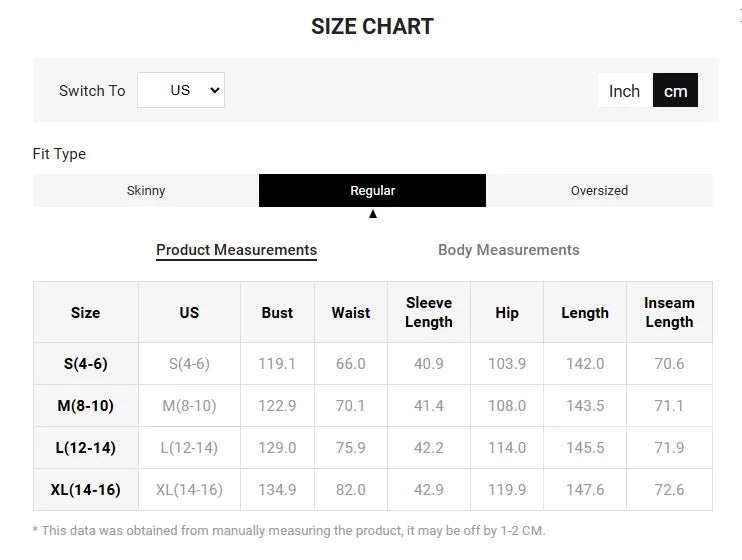Select the L(12-14) size row label

(86, 448)
